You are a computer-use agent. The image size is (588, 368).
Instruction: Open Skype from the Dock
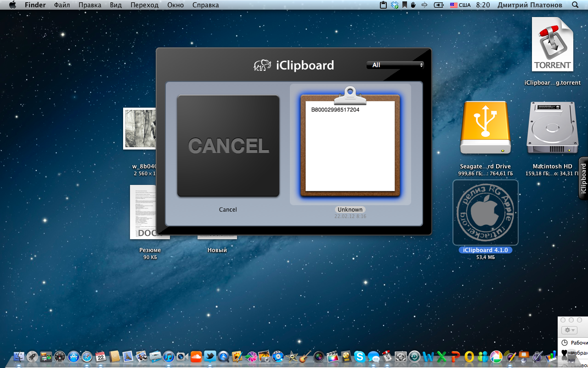pyautogui.click(x=360, y=356)
